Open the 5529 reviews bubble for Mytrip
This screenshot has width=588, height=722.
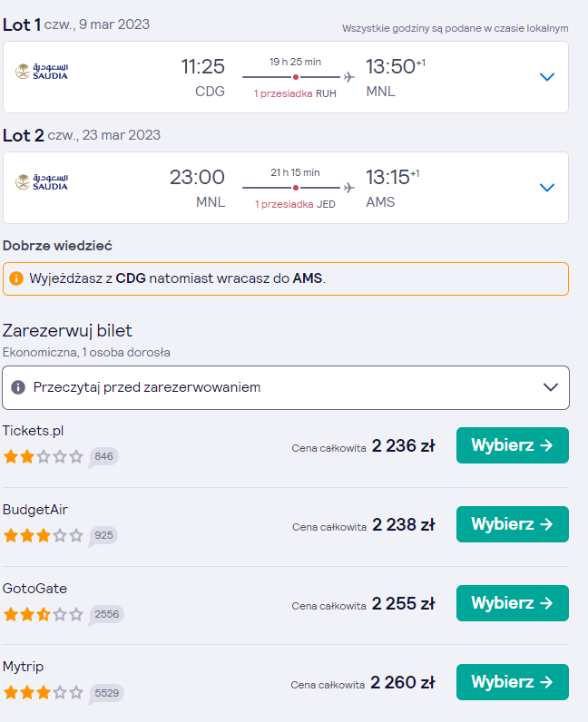tap(106, 694)
